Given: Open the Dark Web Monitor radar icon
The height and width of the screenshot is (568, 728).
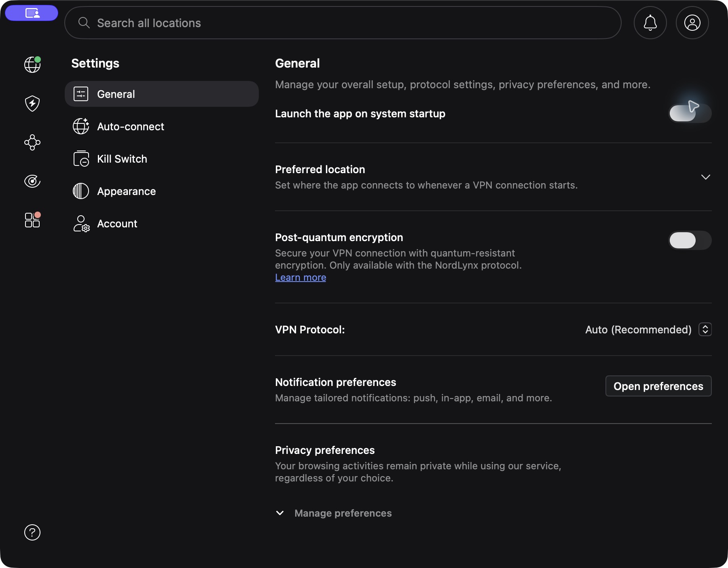Looking at the screenshot, I should [x=32, y=181].
